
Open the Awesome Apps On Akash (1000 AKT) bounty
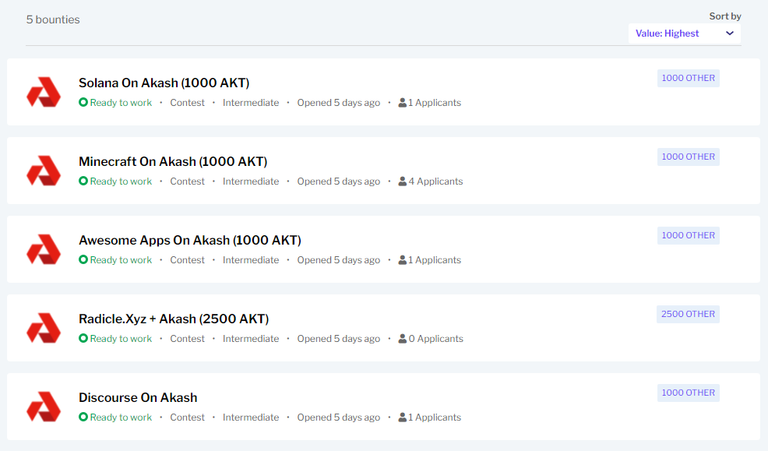190,240
